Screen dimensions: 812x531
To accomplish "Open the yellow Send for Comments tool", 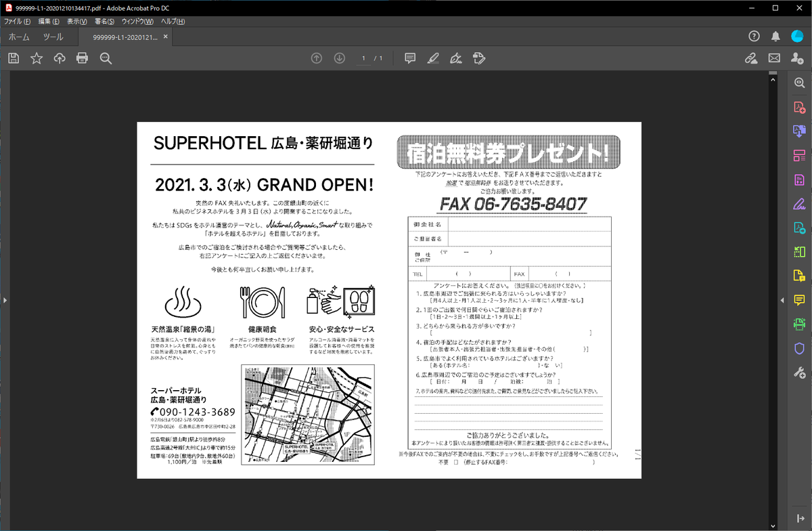I will [799, 276].
